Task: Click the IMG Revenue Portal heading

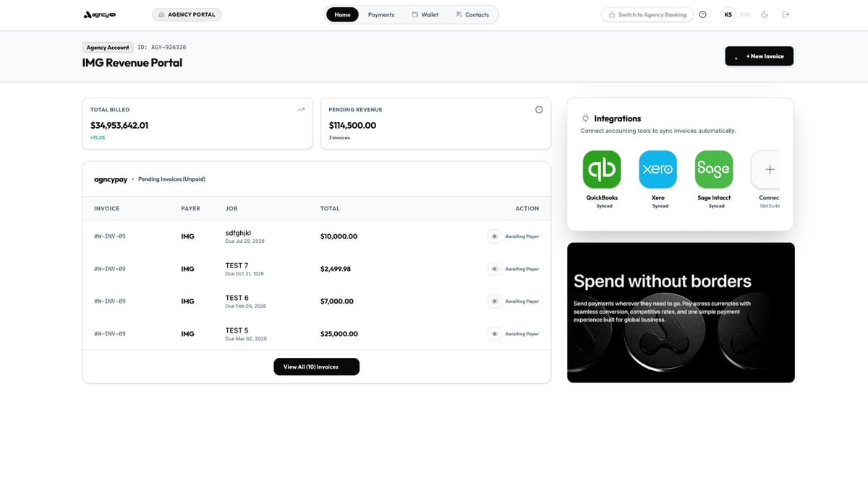Action: tap(132, 63)
